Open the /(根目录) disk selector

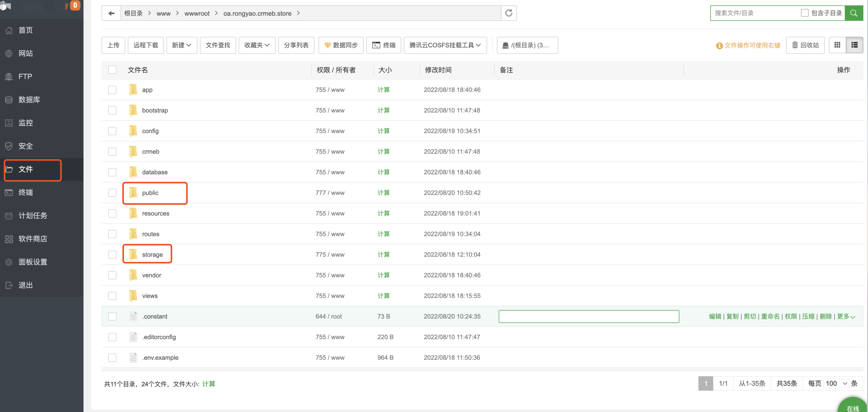click(527, 45)
